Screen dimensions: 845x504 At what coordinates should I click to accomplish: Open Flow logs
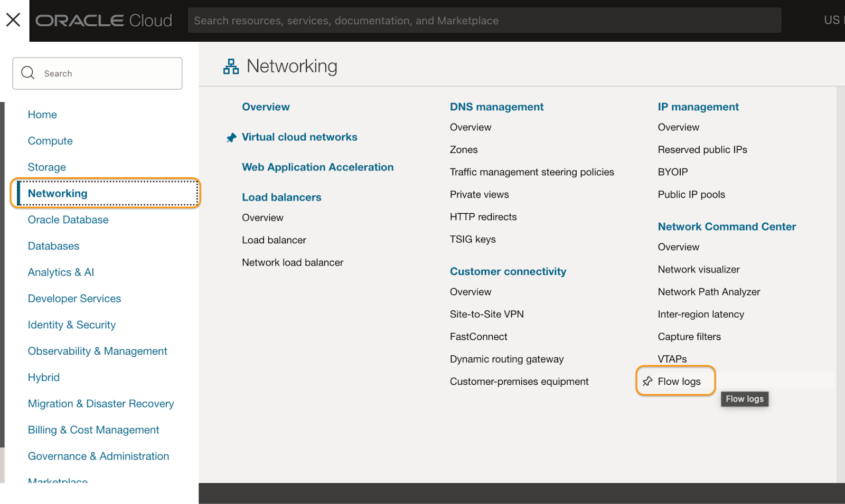click(679, 382)
